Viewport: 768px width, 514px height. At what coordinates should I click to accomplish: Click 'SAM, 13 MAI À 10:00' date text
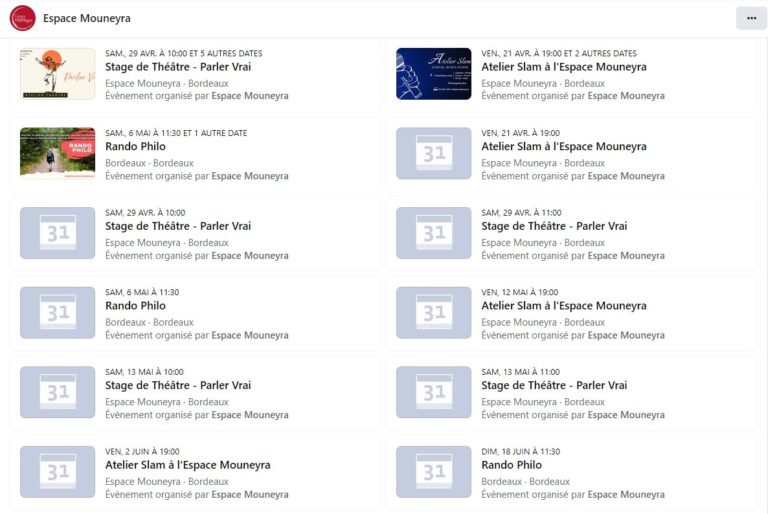click(x=144, y=372)
